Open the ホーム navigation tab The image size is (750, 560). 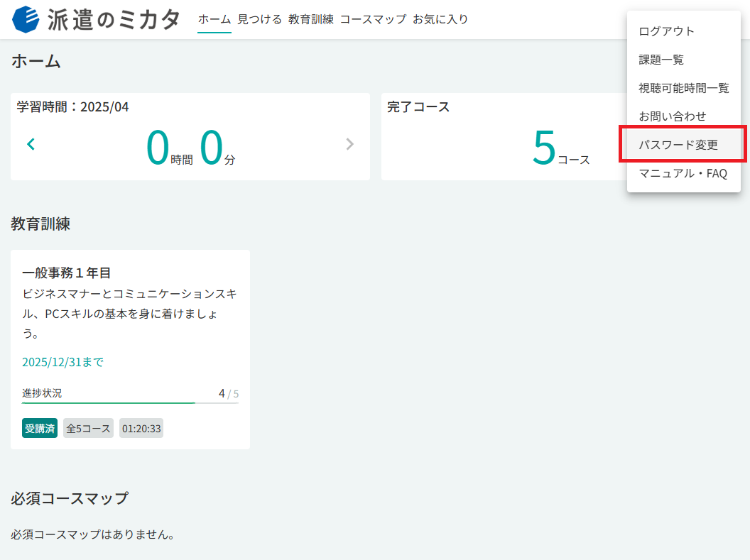tap(214, 19)
